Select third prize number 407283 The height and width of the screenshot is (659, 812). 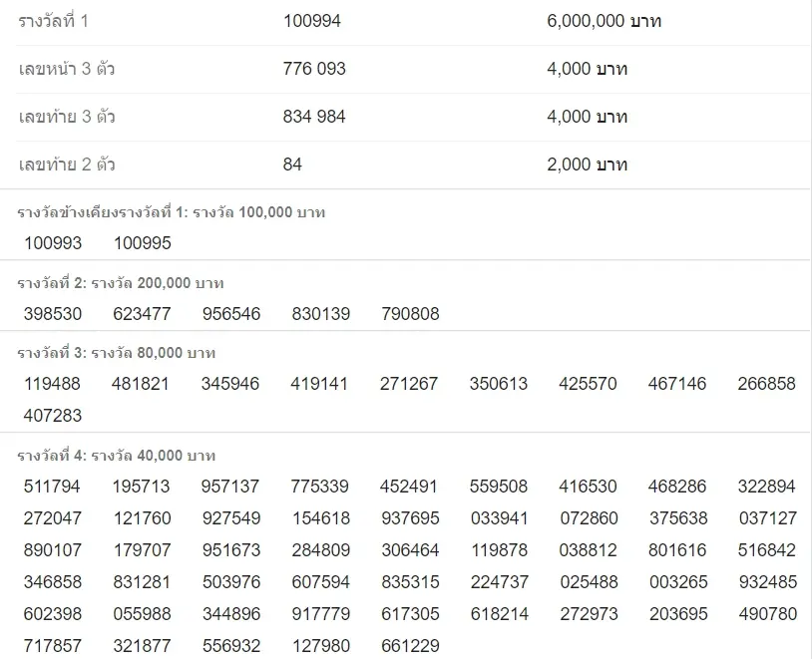53,415
